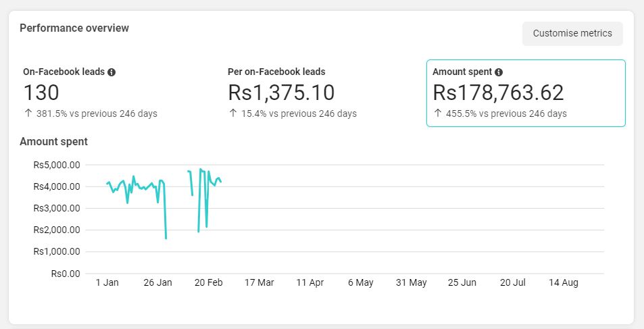Click the Performance overview heading
Screen dimensions: 644x329
tap(74, 28)
